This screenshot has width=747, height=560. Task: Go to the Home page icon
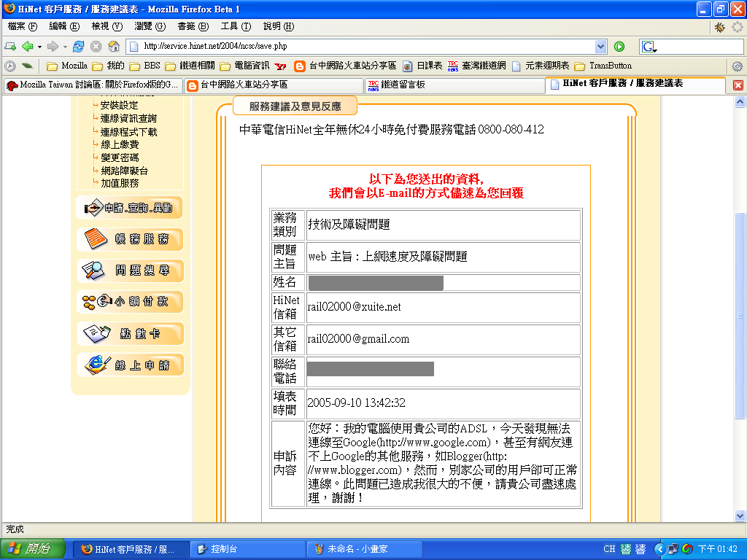point(113,47)
